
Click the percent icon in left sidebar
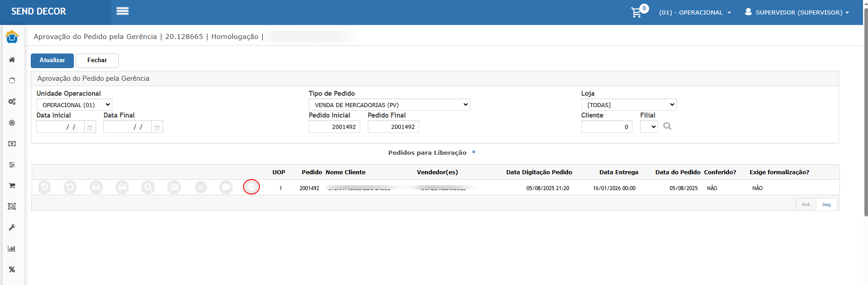(x=12, y=270)
